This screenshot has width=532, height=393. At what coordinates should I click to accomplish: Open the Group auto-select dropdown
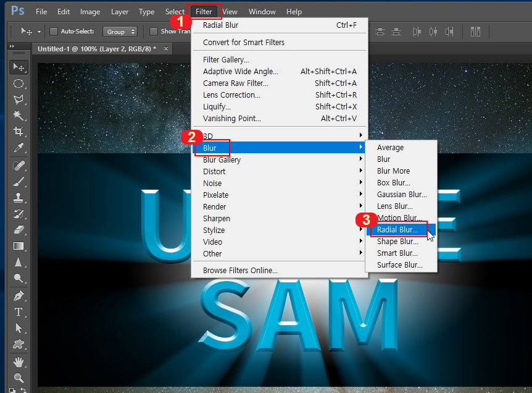pos(120,32)
